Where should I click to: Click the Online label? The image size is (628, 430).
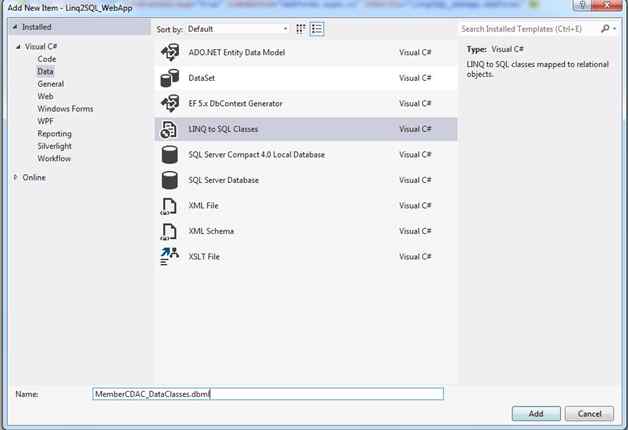coord(34,177)
